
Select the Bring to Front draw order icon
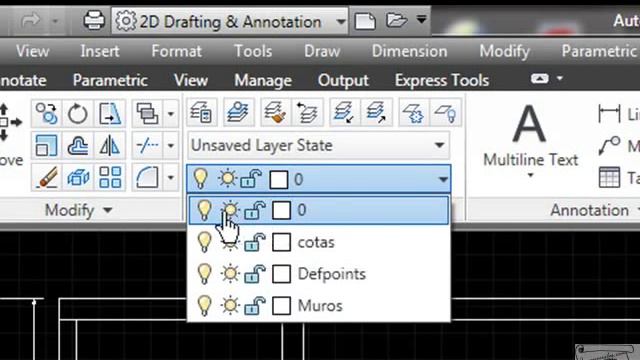147,113
